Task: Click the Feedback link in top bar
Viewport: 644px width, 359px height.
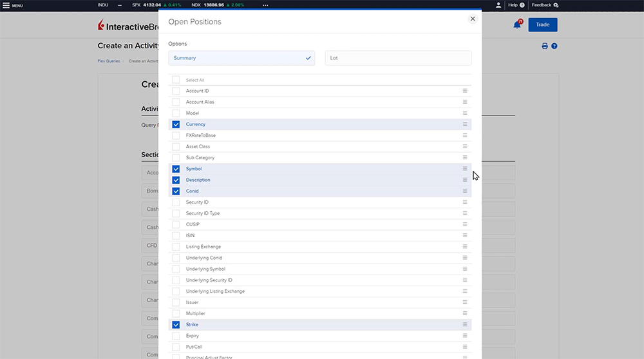Action: tap(544, 5)
